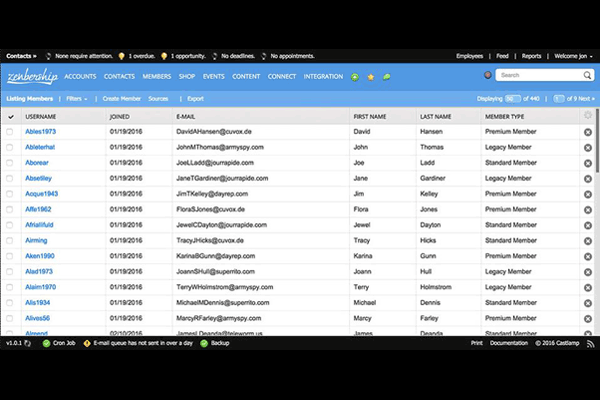
Task: Select the Aborear row checkbox
Action: [11, 162]
